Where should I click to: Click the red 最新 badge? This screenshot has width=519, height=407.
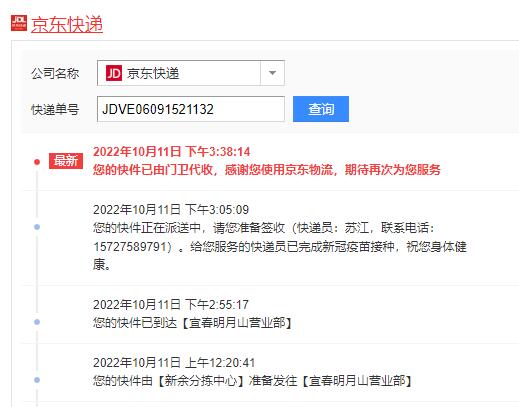point(66,161)
